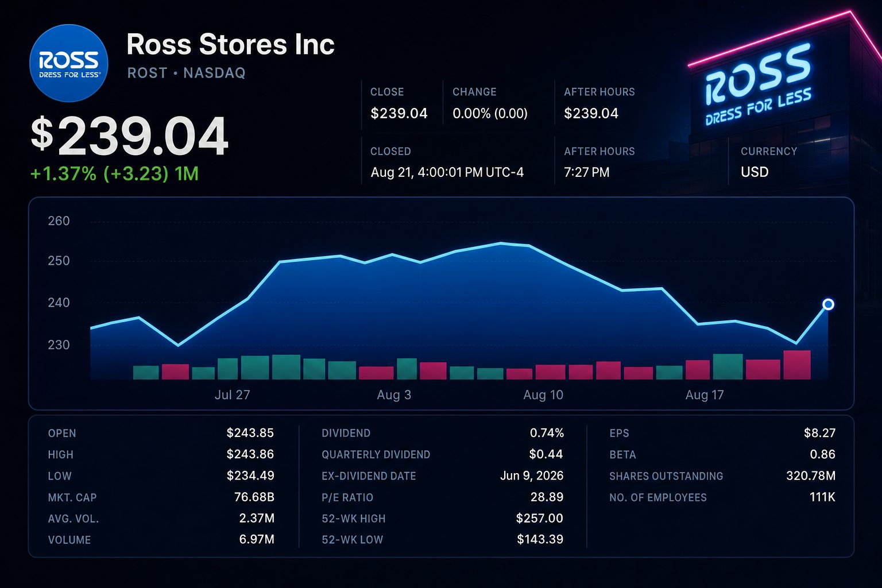The width and height of the screenshot is (882, 588).
Task: Click the HIGH value $243.86
Action: pos(250,454)
